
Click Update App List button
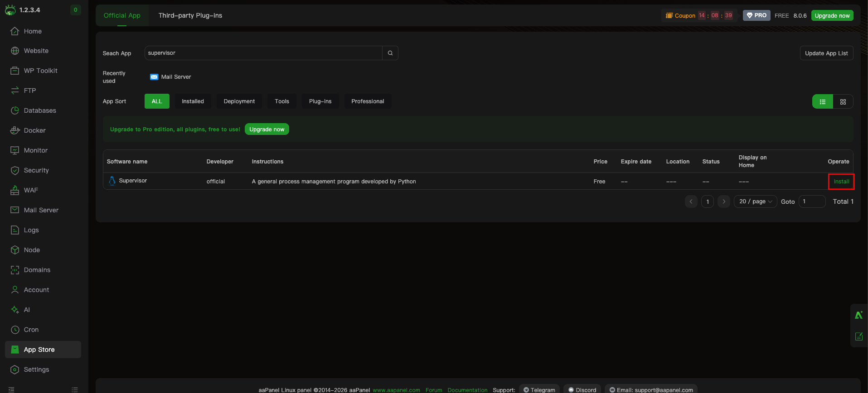(826, 53)
